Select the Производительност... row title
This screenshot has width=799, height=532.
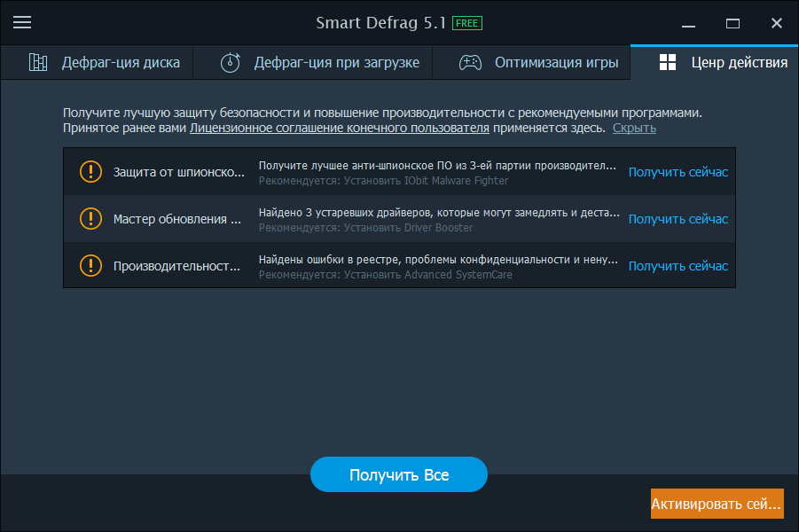176,266
